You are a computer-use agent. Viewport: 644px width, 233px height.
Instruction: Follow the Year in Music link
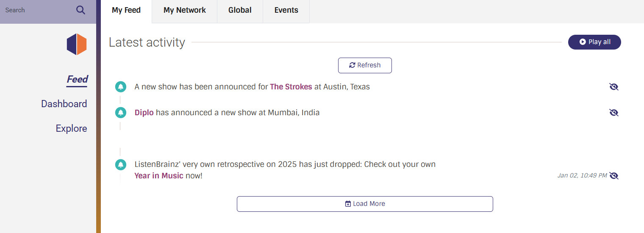point(159,175)
